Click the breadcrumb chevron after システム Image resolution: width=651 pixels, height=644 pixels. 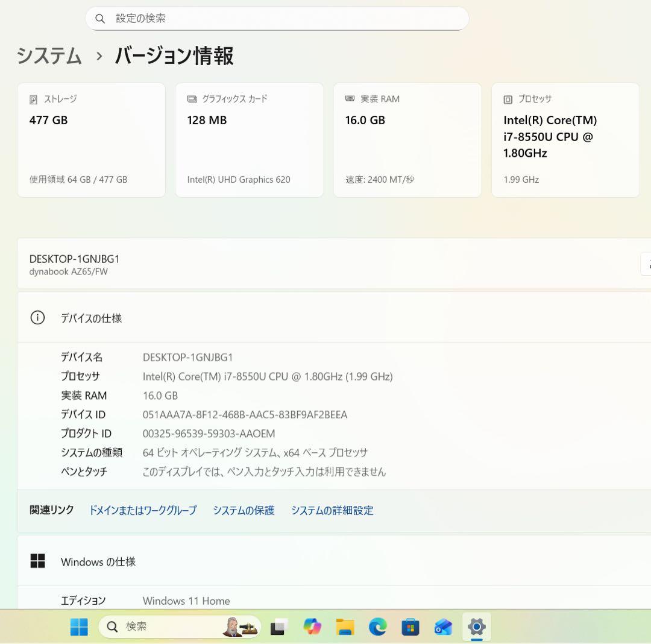tap(99, 56)
